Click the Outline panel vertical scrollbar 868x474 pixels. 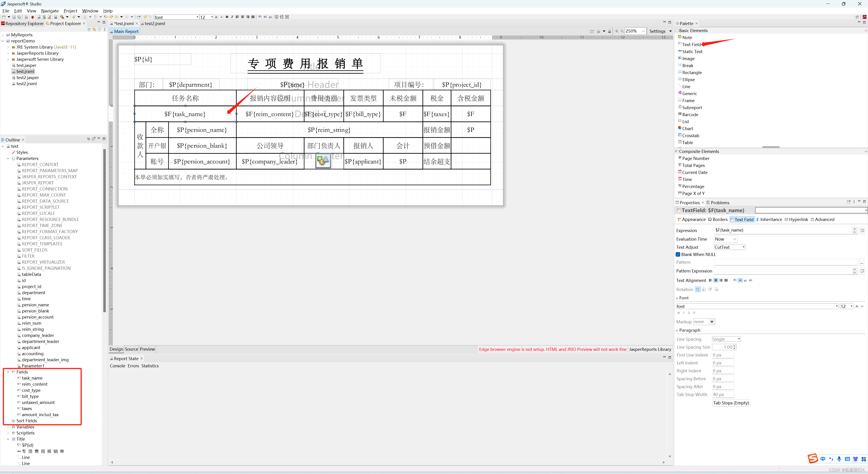(104, 231)
